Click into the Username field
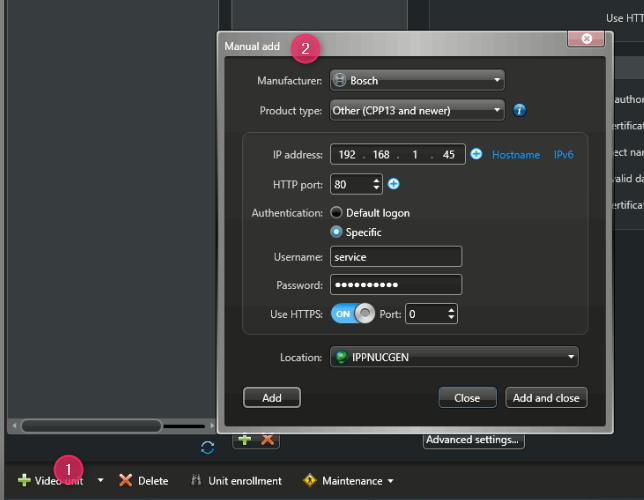 point(395,257)
